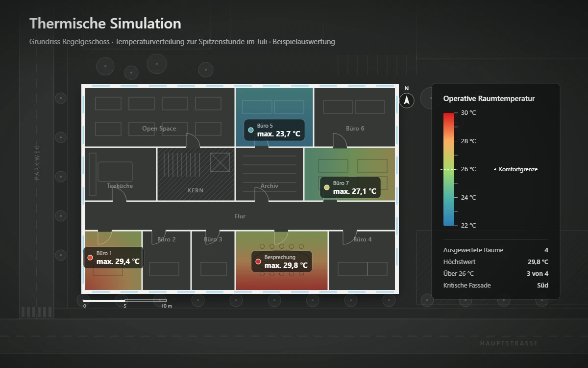The height and width of the screenshot is (368, 588).
Task: Click the "28 °C" legend tick label
Action: point(468,141)
